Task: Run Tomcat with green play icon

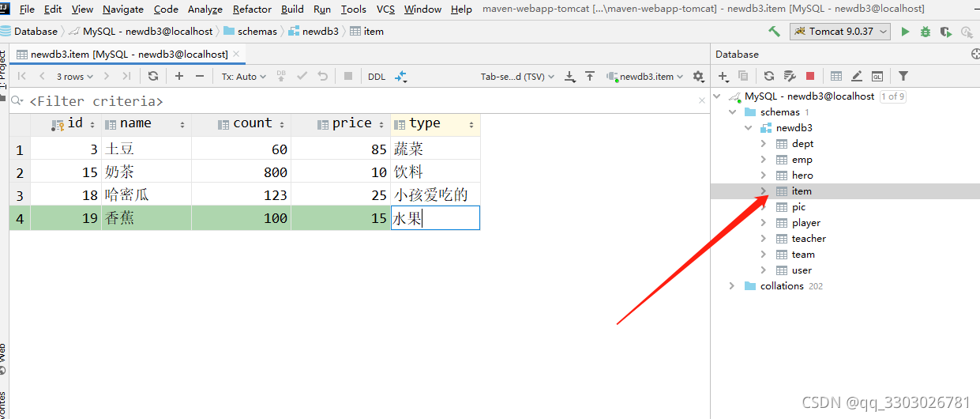Action: pos(905,32)
